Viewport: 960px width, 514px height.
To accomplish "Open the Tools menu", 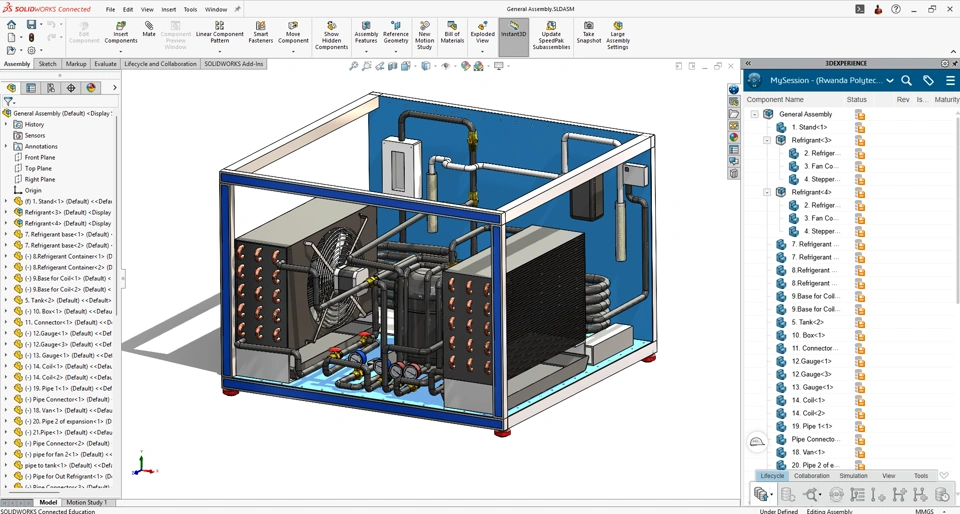I will tap(190, 9).
